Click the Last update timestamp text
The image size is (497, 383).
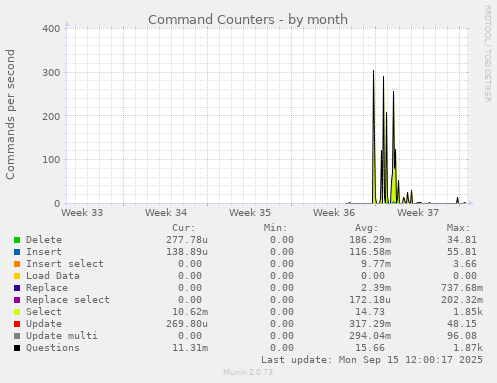(372, 360)
